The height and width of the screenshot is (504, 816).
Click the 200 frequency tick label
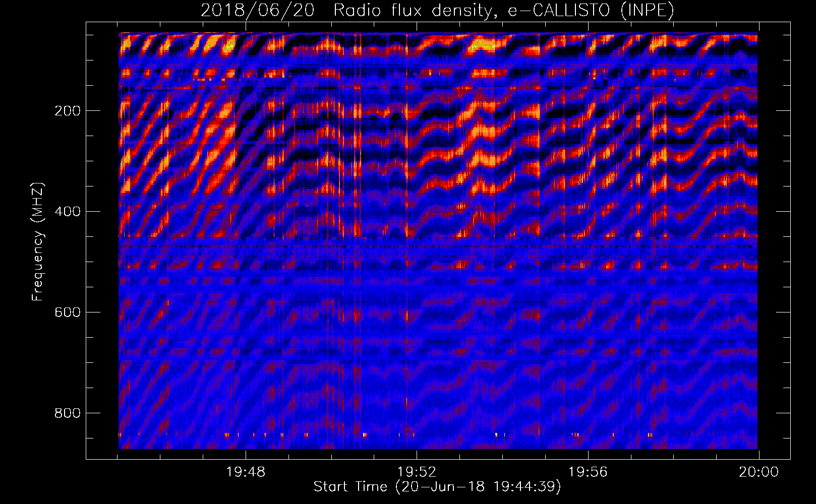(68, 111)
